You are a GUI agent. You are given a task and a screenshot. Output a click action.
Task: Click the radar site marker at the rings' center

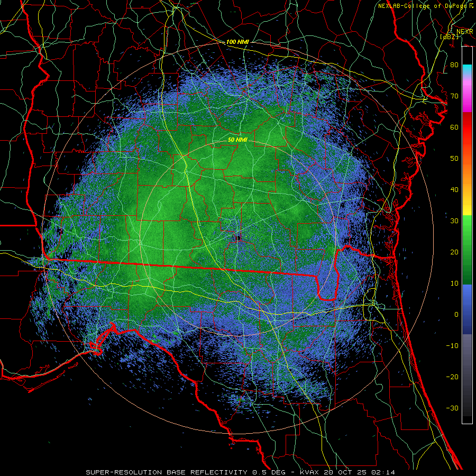click(x=237, y=237)
